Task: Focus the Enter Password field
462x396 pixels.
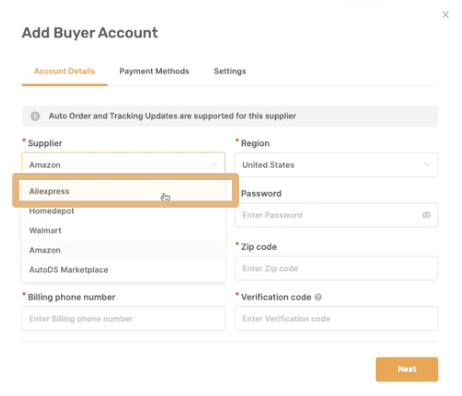Action: pos(336,215)
